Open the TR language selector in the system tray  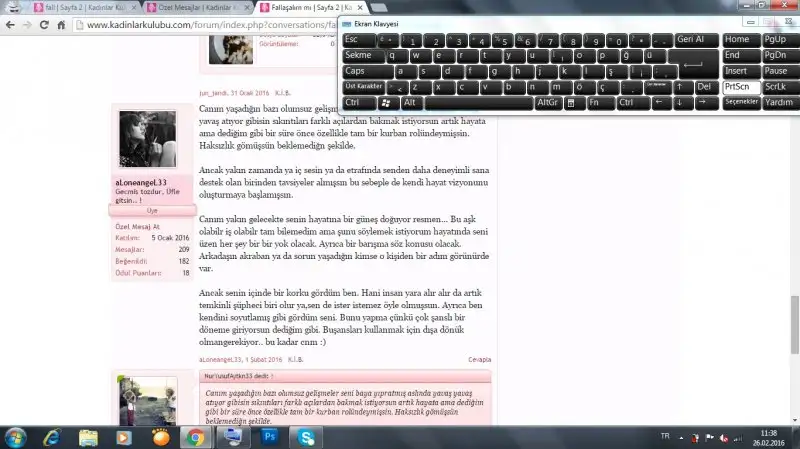click(665, 437)
